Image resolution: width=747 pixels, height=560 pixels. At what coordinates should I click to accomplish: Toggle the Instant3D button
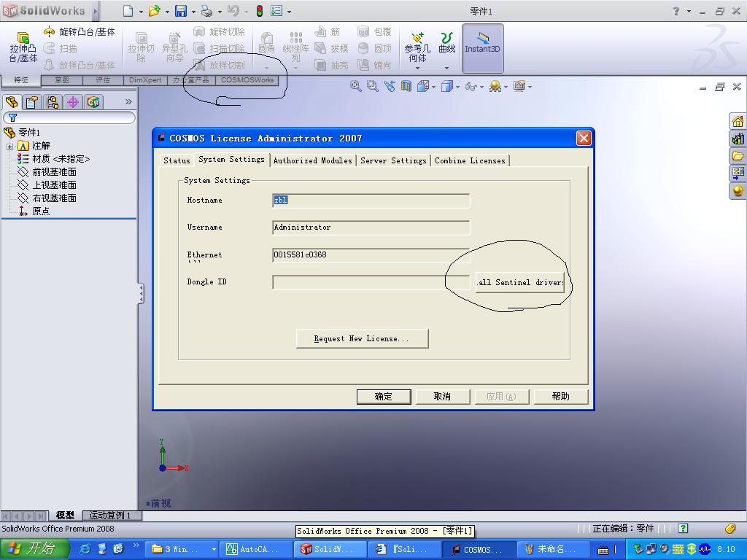482,47
